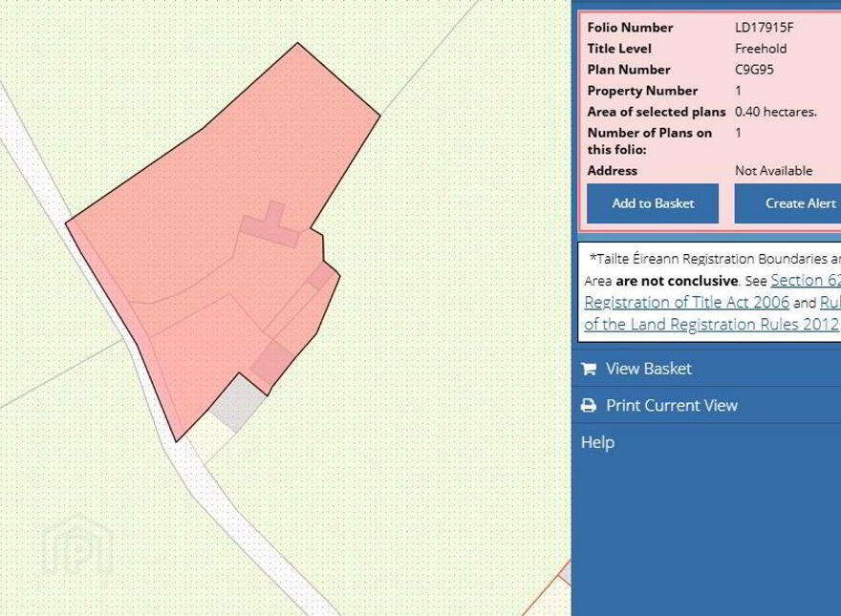Click the Create Alert button
The height and width of the screenshot is (616, 841).
pyautogui.click(x=787, y=203)
